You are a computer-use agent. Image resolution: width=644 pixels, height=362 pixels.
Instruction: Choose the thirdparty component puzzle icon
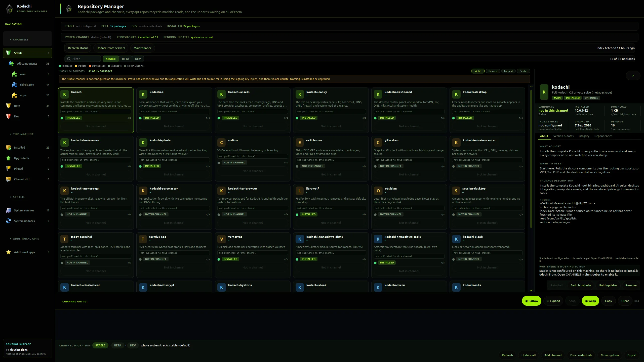pyautogui.click(x=14, y=85)
